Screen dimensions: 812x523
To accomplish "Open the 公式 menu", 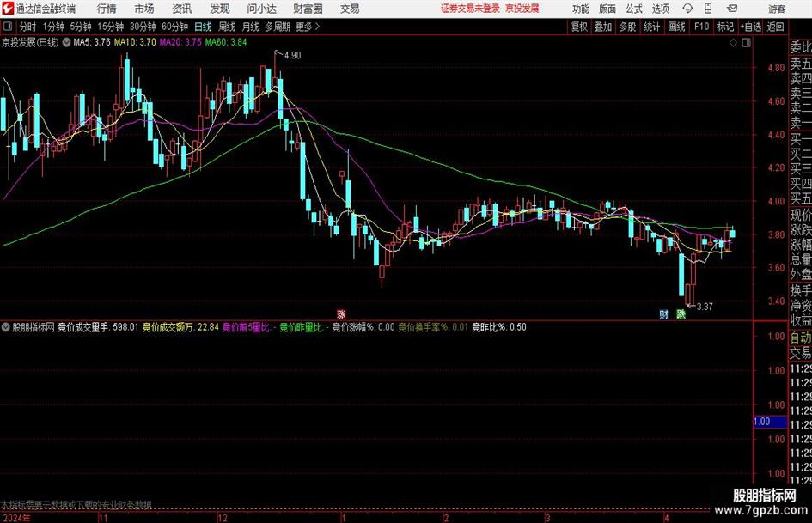I will (634, 9).
